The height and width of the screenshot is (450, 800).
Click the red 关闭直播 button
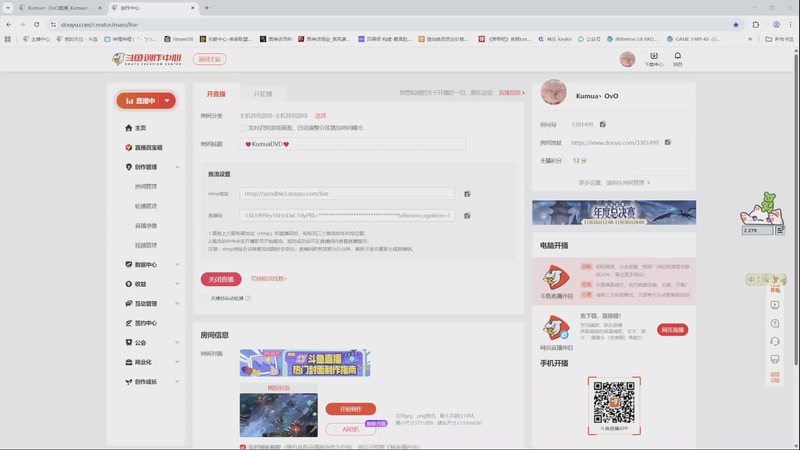point(221,279)
